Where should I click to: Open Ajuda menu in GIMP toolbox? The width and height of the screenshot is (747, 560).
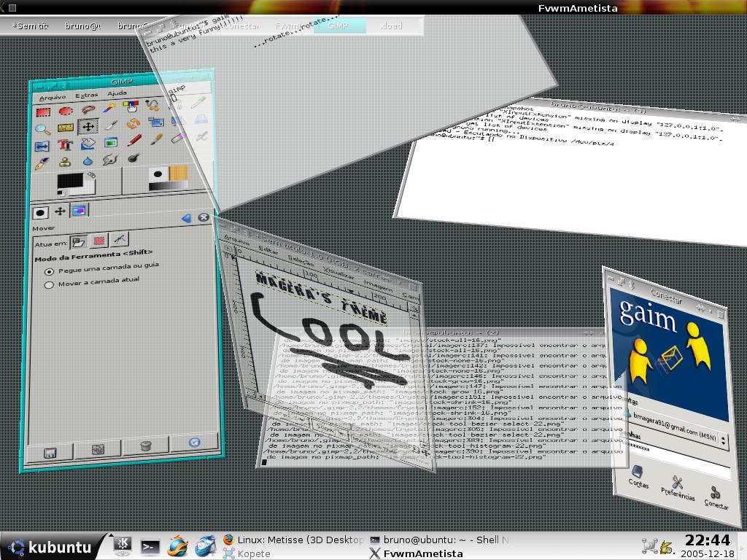click(x=117, y=93)
